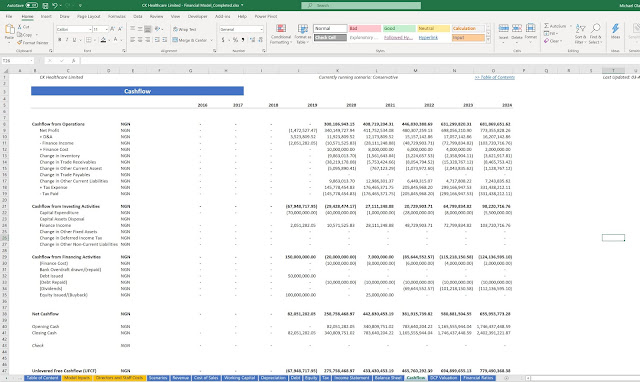Click the Cut scissors icon
The height and width of the screenshot is (382, 640).
pos(20,27)
